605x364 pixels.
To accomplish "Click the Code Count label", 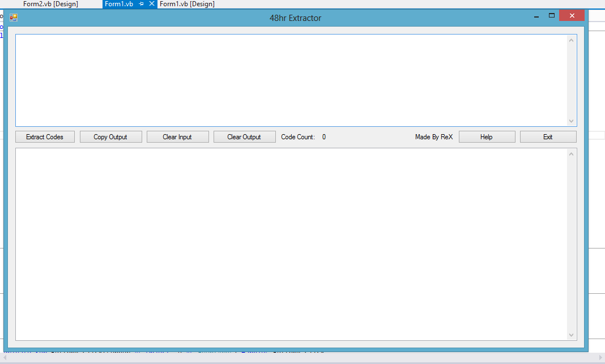I will pyautogui.click(x=298, y=137).
